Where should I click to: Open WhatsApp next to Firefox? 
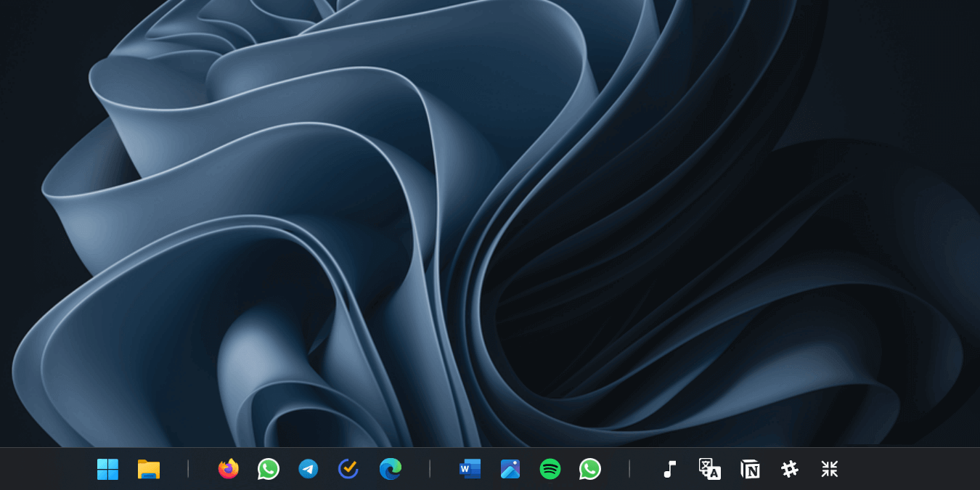pos(268,469)
